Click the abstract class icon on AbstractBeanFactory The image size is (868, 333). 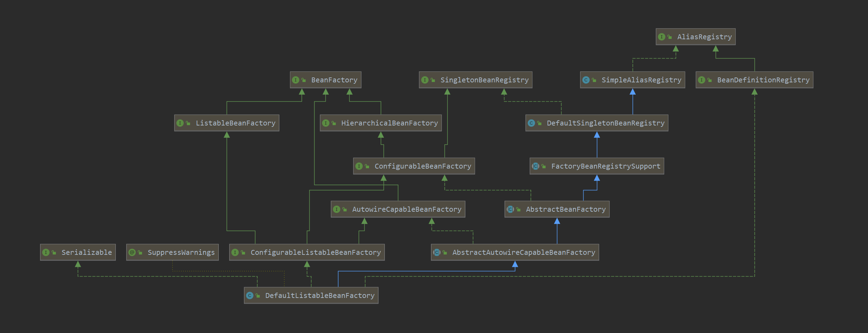coord(510,209)
